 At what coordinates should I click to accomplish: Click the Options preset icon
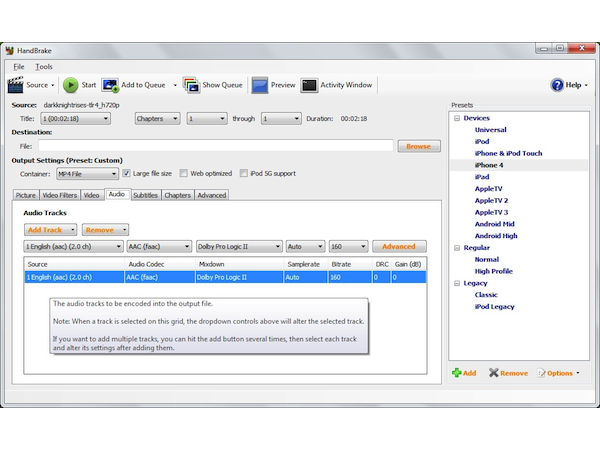541,373
